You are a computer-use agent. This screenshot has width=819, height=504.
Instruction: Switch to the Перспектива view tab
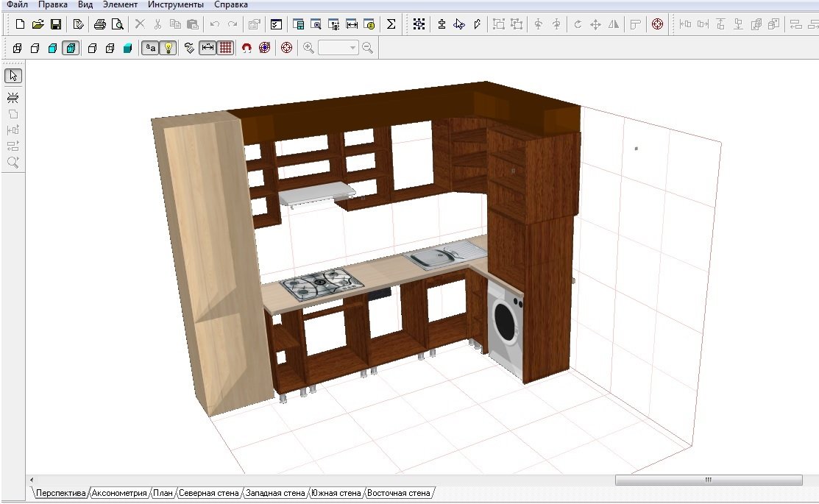click(x=60, y=493)
